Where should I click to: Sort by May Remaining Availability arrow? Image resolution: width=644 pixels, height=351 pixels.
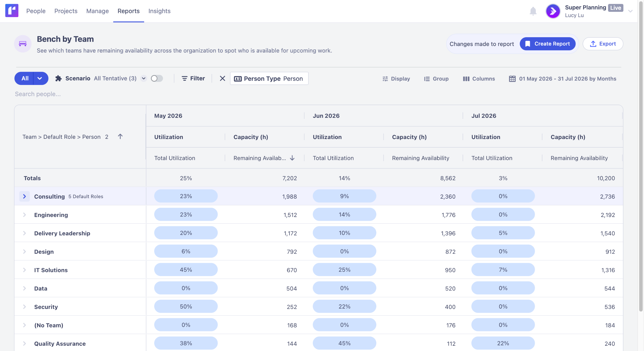[x=292, y=158]
